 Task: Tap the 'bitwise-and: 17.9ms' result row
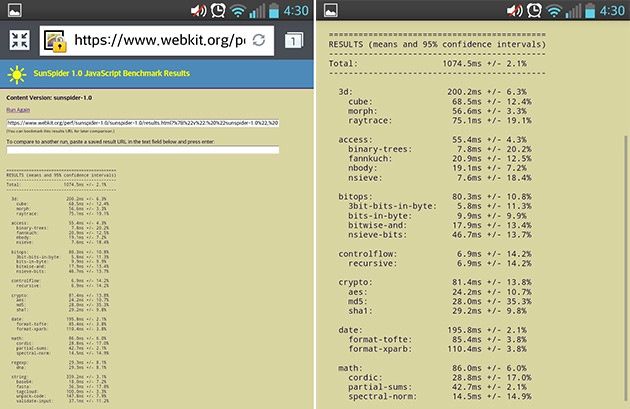440,225
